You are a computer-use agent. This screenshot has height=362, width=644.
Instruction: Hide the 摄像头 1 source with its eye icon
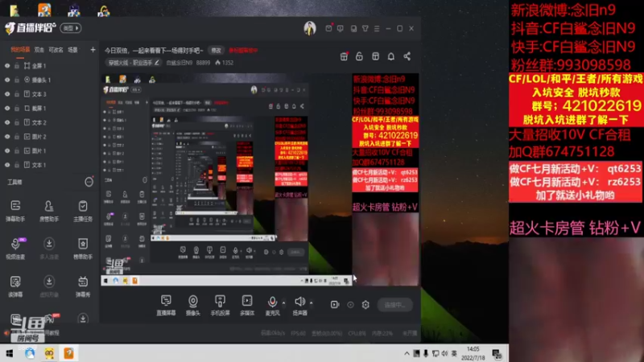pyautogui.click(x=7, y=80)
